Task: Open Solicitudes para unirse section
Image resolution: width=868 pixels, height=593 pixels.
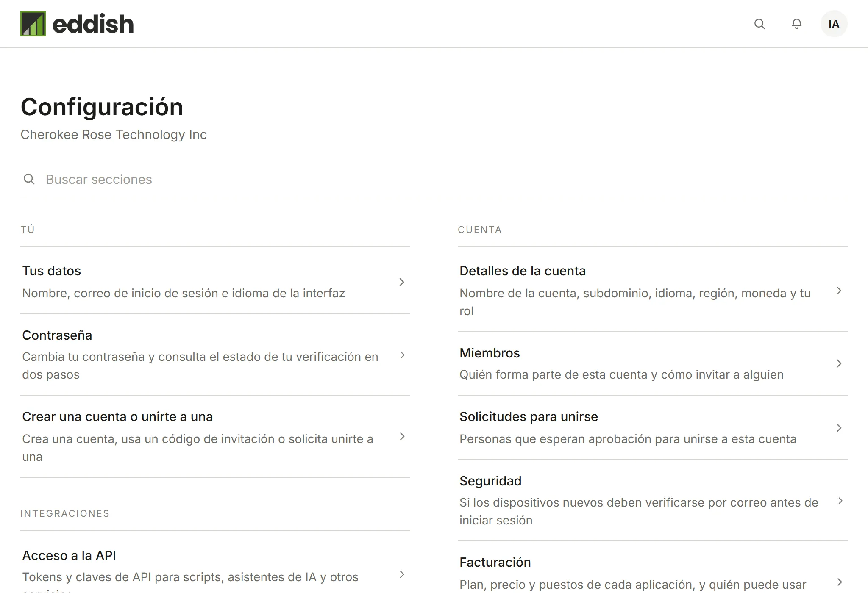Action: coord(653,428)
